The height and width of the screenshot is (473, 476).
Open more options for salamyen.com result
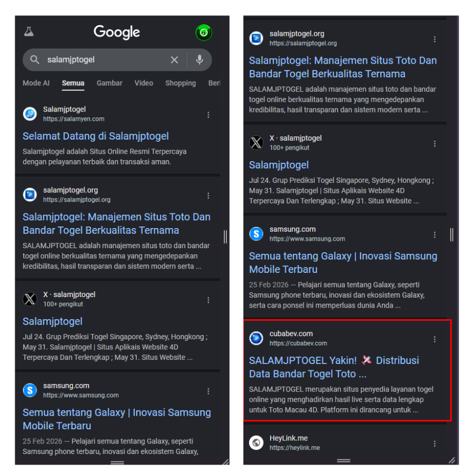click(209, 115)
